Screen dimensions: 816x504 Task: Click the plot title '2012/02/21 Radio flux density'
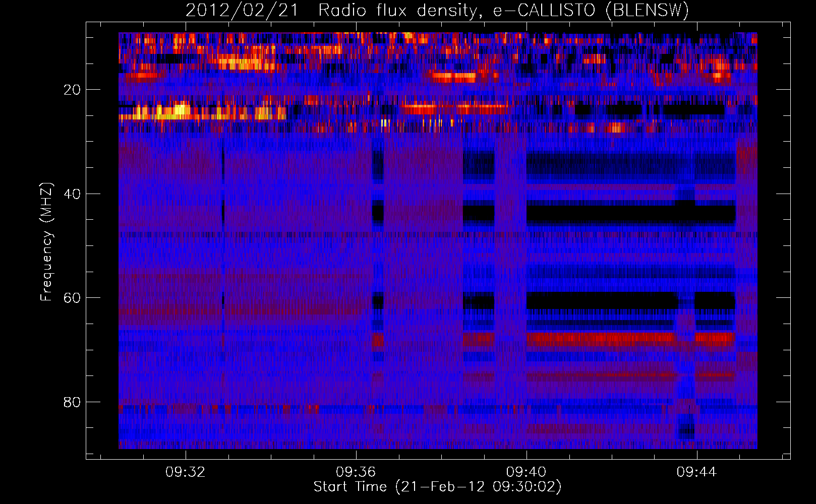tap(437, 10)
